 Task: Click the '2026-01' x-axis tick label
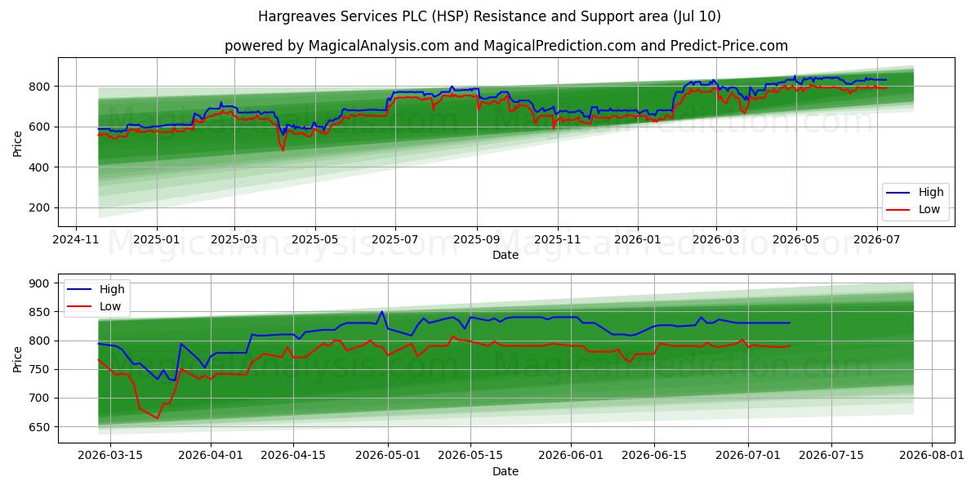pyautogui.click(x=638, y=240)
